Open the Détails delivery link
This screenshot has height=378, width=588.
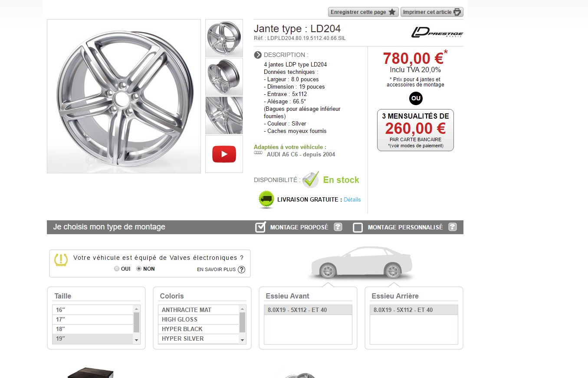pyautogui.click(x=352, y=199)
